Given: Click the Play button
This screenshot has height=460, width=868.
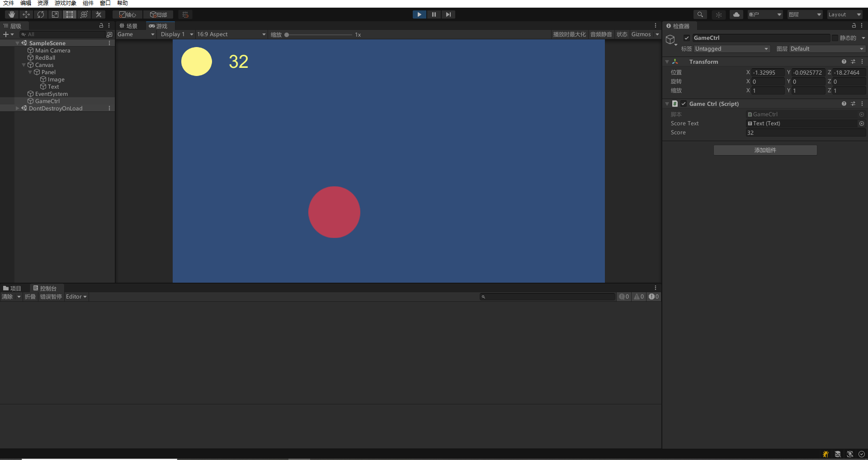Looking at the screenshot, I should (420, 14).
